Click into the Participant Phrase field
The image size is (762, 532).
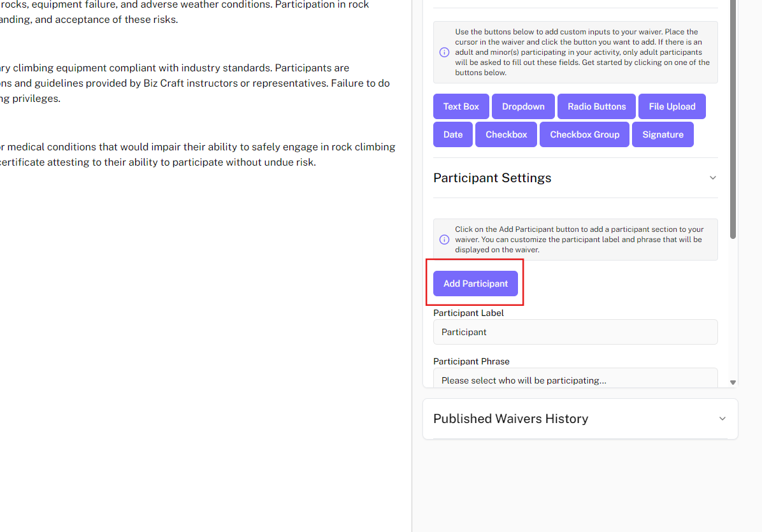point(575,378)
